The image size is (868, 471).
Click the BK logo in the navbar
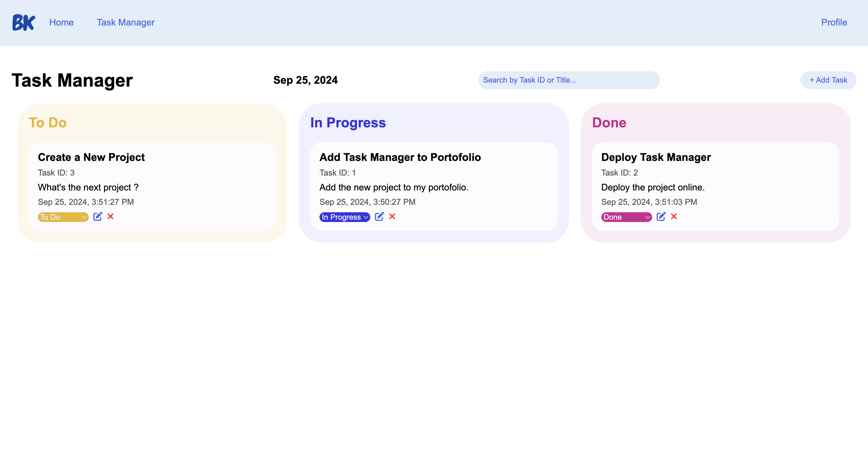coord(23,22)
